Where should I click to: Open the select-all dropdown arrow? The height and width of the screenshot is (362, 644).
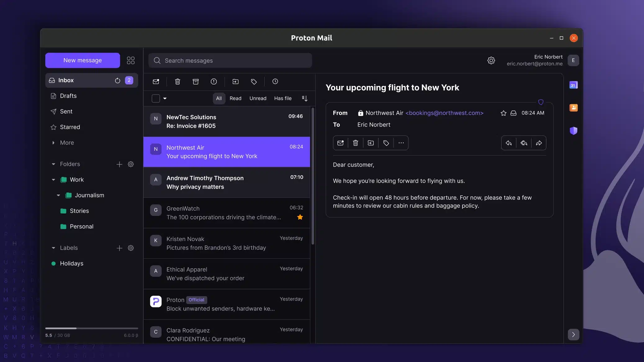[165, 98]
